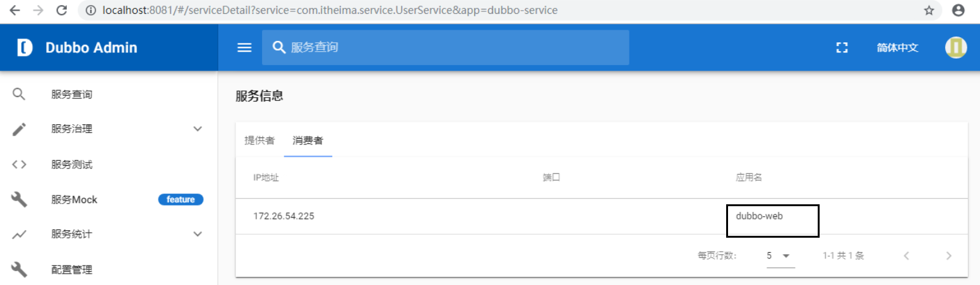The image size is (980, 285).
Task: Reload the page in the browser
Action: [61, 10]
